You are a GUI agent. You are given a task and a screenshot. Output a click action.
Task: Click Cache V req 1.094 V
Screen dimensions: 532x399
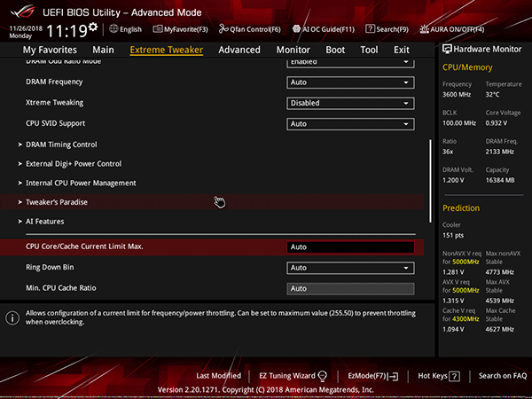pos(453,330)
